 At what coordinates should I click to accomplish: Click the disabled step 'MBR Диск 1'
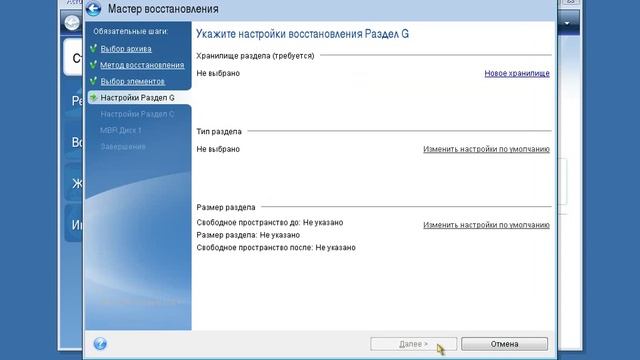121,130
